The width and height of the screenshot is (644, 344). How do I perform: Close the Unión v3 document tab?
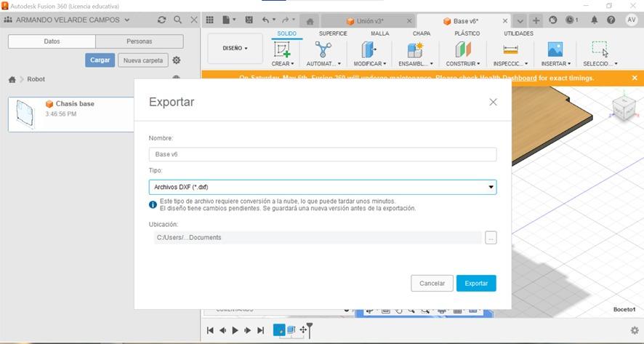(x=409, y=21)
